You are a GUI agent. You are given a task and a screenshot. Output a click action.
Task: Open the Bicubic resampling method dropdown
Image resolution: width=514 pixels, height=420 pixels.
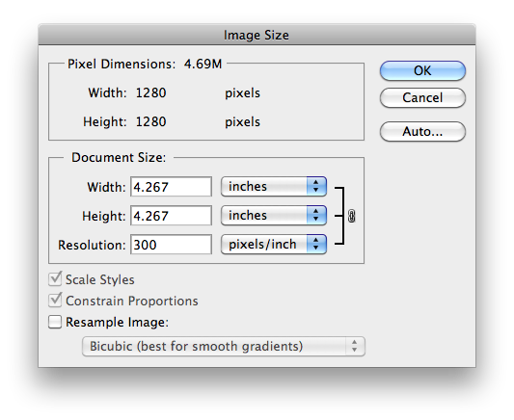(224, 347)
